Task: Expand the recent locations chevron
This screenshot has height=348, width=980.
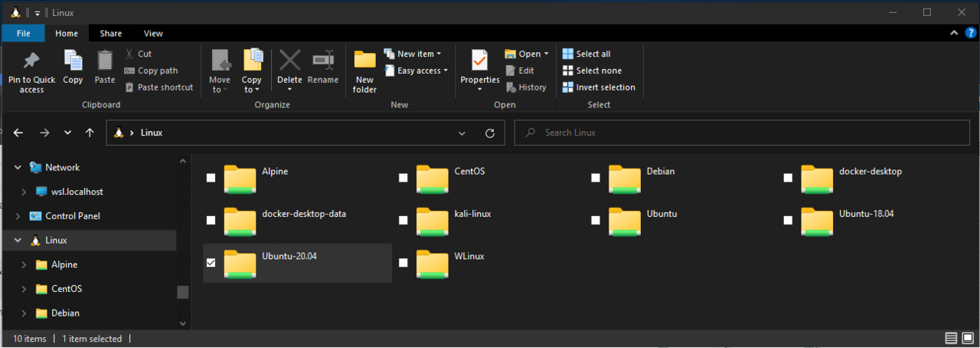Action: [x=67, y=133]
